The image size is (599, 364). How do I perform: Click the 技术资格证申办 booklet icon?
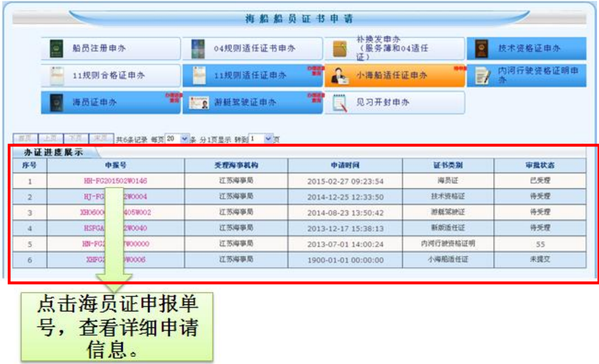[x=482, y=49]
